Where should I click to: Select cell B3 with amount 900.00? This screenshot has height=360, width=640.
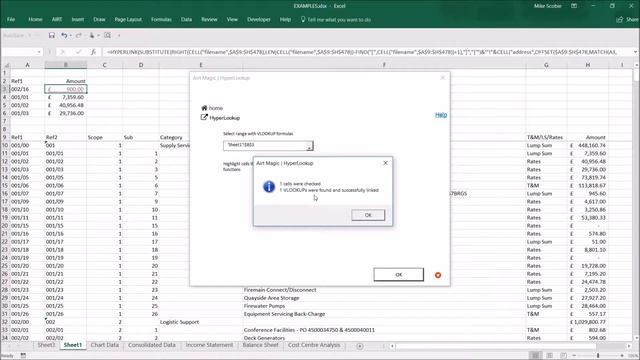pyautogui.click(x=66, y=89)
